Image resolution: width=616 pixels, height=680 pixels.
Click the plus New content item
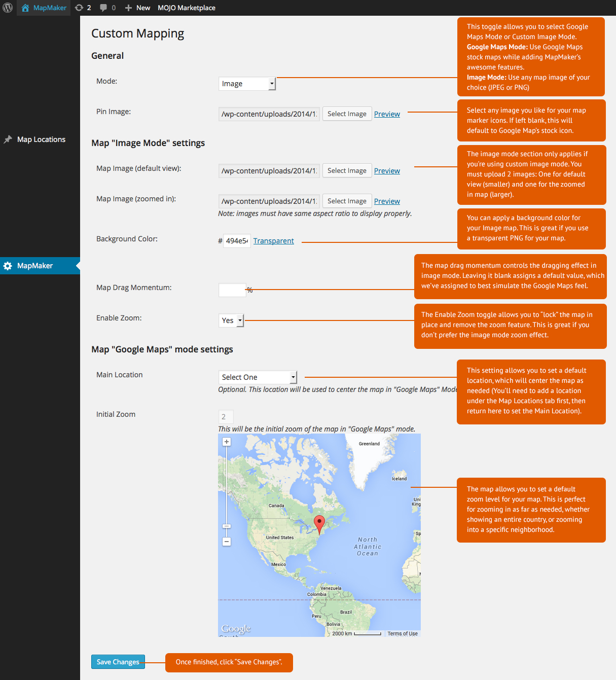(x=137, y=8)
